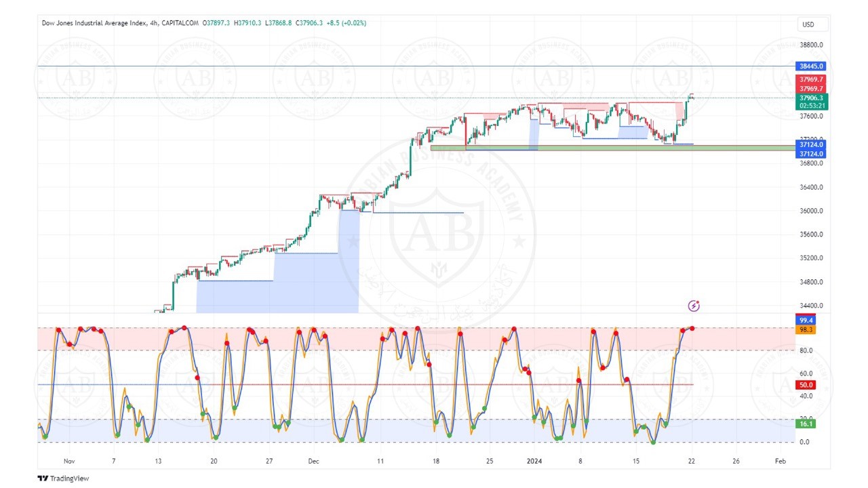Click the red 50.0 oscillator level label

click(806, 385)
